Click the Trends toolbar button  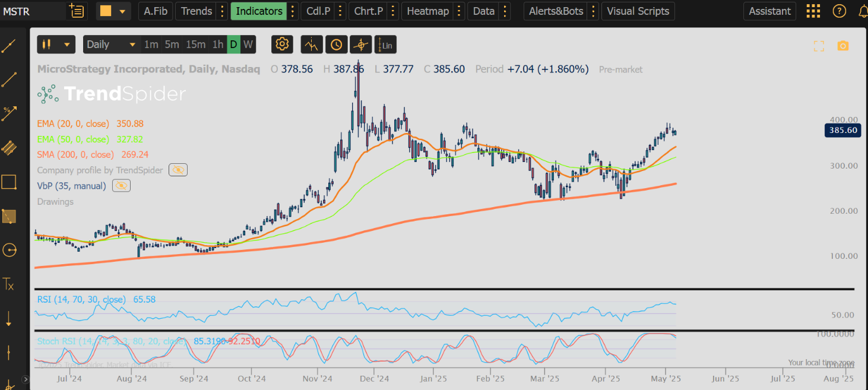point(197,11)
